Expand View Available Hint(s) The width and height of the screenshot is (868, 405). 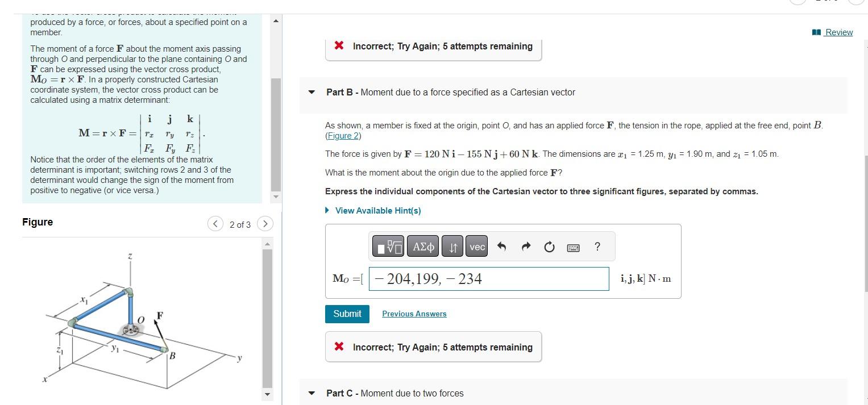[373, 210]
